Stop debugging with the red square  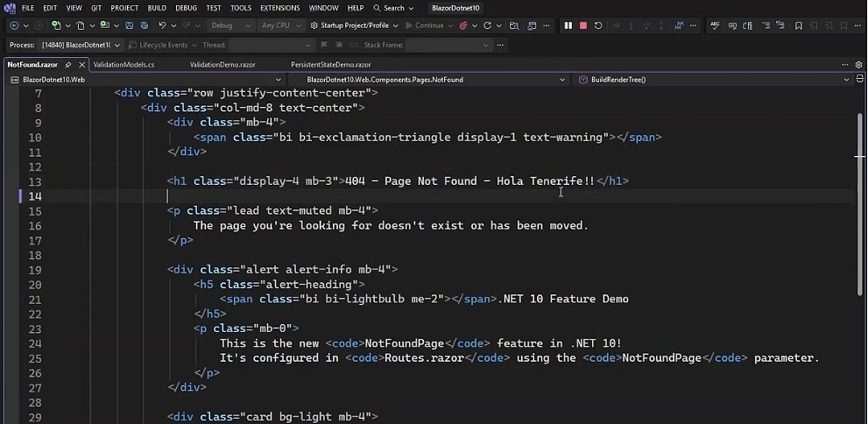pos(583,25)
